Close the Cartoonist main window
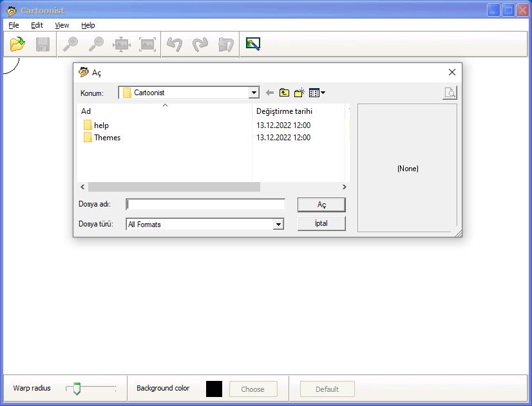Viewport: 532px width, 406px height. 522,10
